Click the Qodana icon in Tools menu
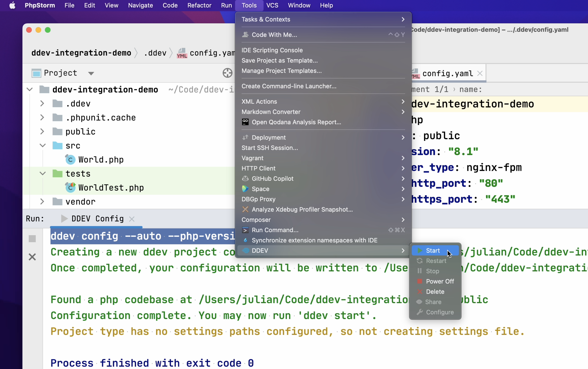 pos(245,122)
